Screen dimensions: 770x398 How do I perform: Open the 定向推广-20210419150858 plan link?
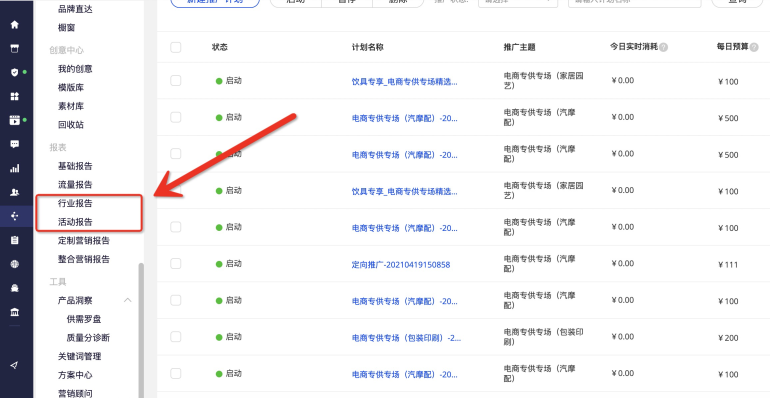(401, 264)
